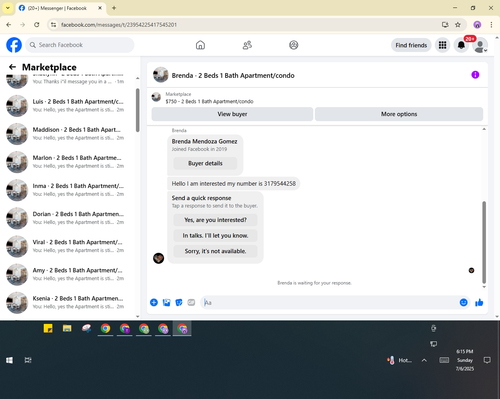Open Task View on the taskbar
500x399 pixels.
coord(28,360)
